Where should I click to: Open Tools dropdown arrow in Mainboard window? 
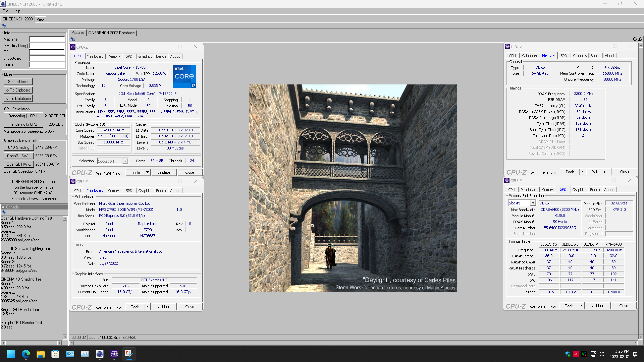coord(147,307)
